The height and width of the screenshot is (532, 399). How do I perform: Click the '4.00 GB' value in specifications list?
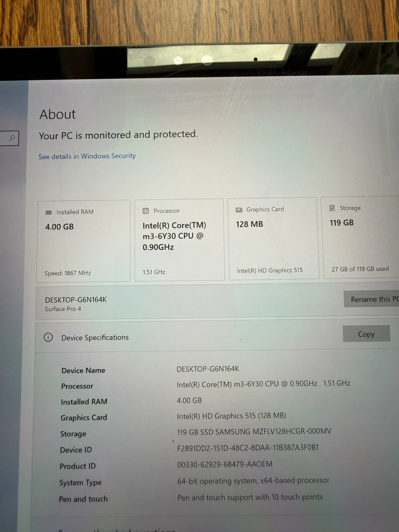tap(189, 400)
